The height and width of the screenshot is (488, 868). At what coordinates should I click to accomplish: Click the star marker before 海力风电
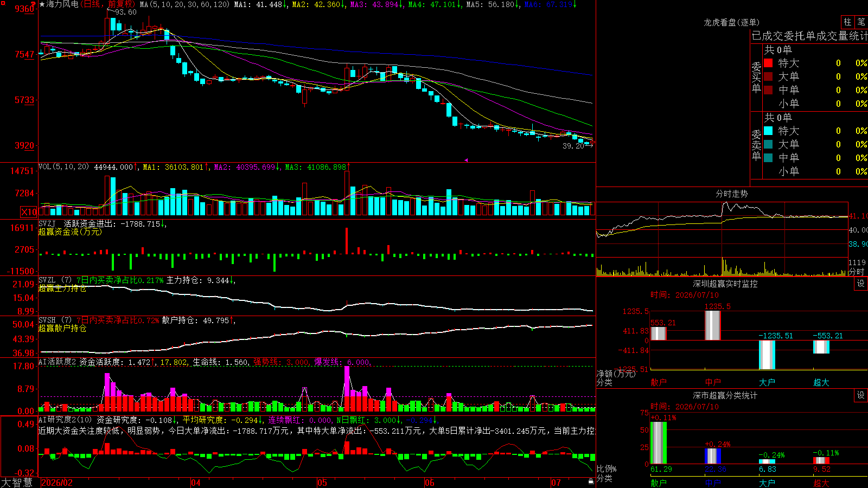42,4
